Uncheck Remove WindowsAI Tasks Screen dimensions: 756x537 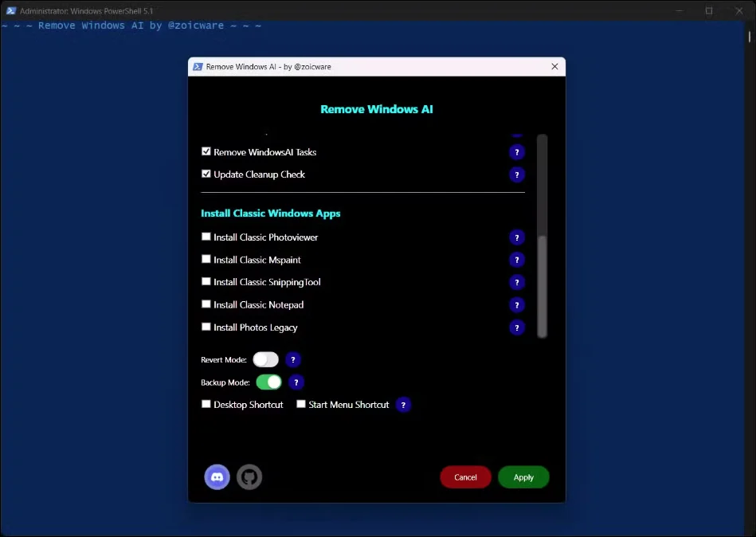coord(206,151)
